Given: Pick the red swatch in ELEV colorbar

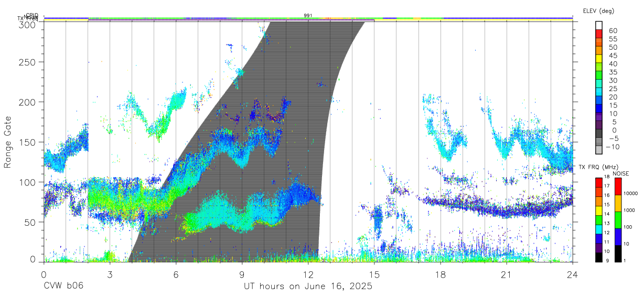Looking at the screenshot, I should 599,33.
